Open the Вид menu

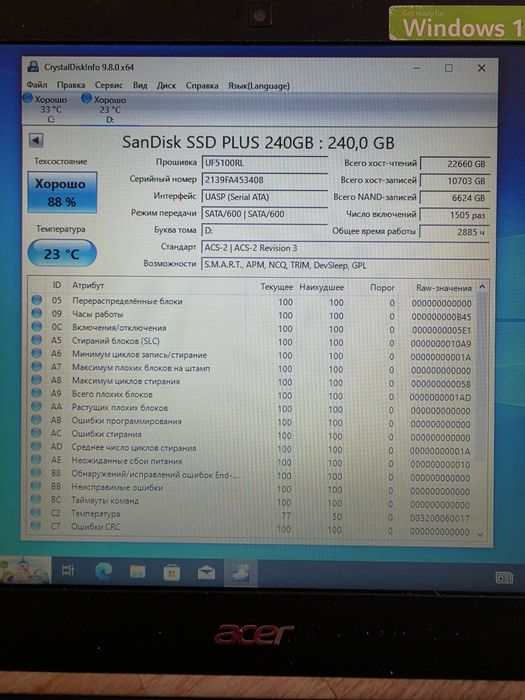tap(140, 85)
